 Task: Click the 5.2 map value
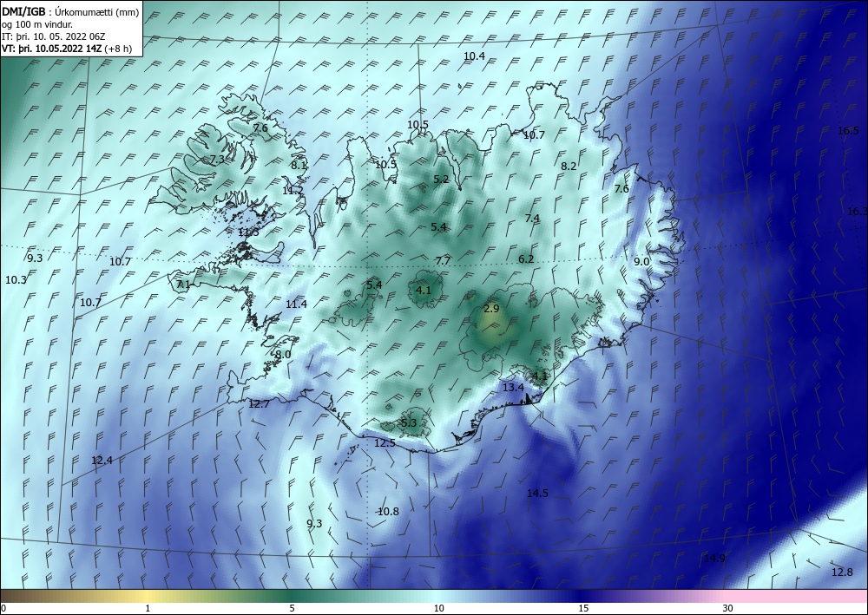(x=441, y=180)
